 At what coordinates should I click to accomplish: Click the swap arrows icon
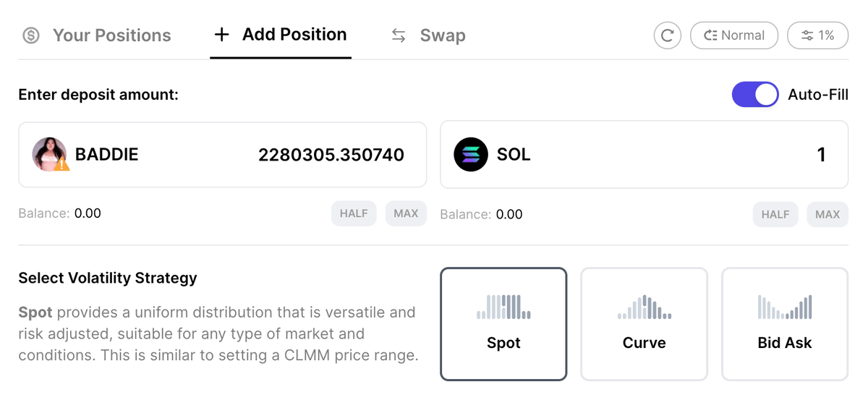pos(399,35)
